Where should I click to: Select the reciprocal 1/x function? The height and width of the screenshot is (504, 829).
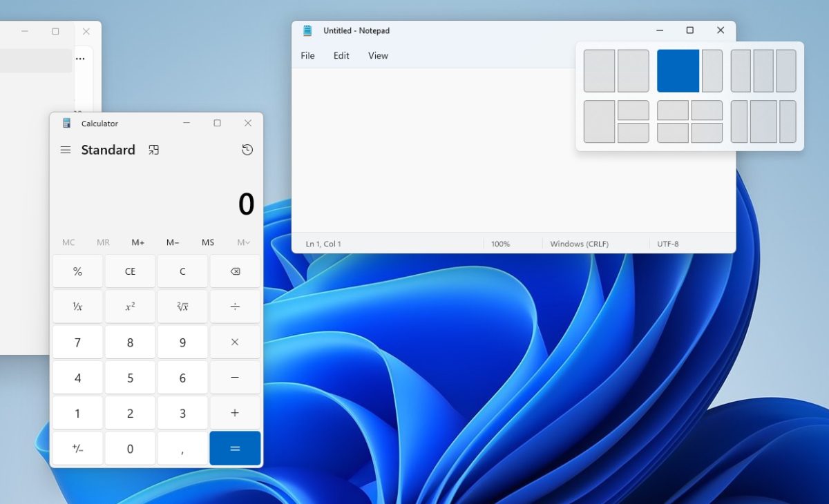pyautogui.click(x=77, y=306)
